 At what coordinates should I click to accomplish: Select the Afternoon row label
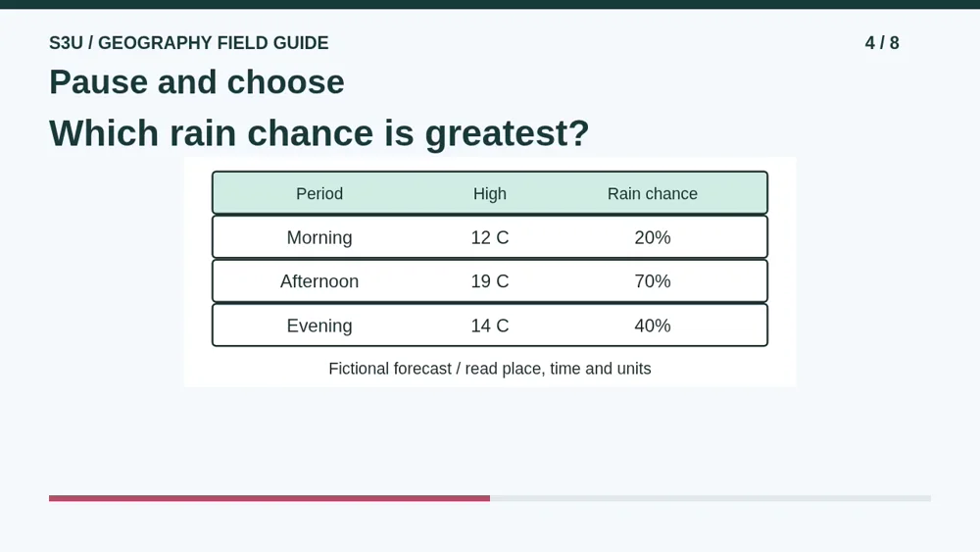[x=319, y=281]
